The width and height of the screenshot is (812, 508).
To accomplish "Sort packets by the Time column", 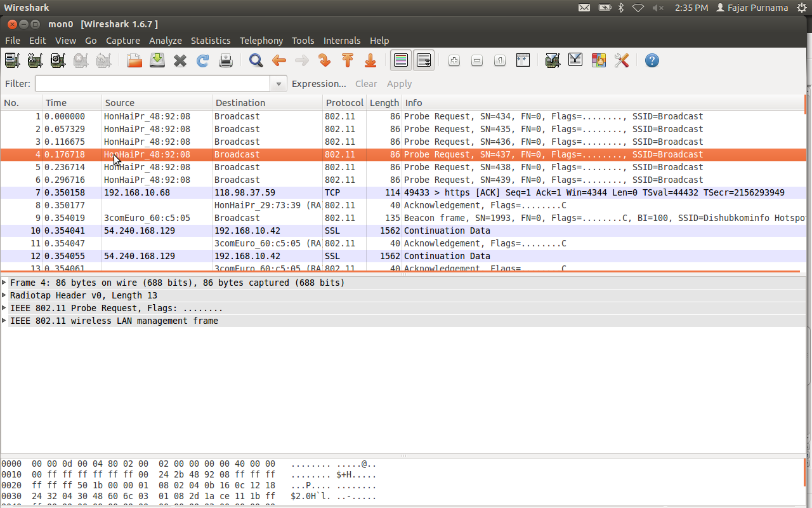I will 72,103.
